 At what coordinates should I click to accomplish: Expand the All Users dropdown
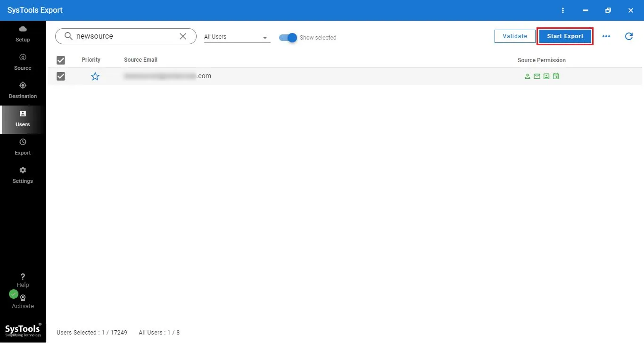pos(237,37)
